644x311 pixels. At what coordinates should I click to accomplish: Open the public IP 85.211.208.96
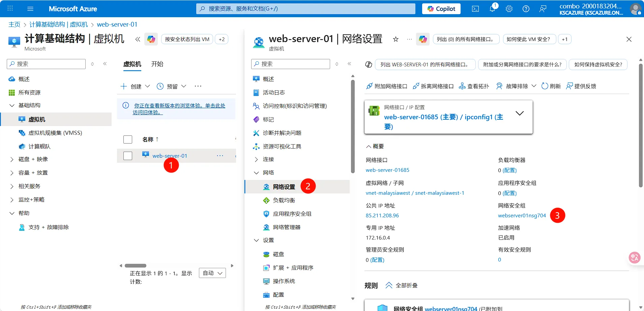[x=382, y=215]
